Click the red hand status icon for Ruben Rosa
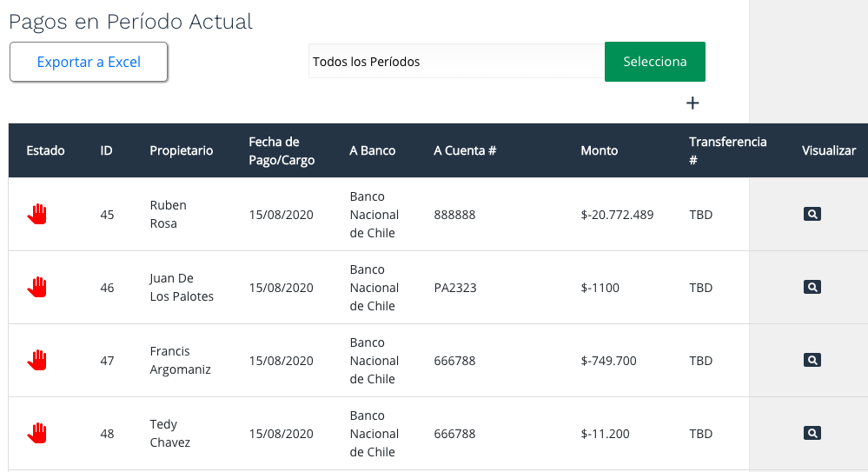868x472 pixels. tap(37, 214)
